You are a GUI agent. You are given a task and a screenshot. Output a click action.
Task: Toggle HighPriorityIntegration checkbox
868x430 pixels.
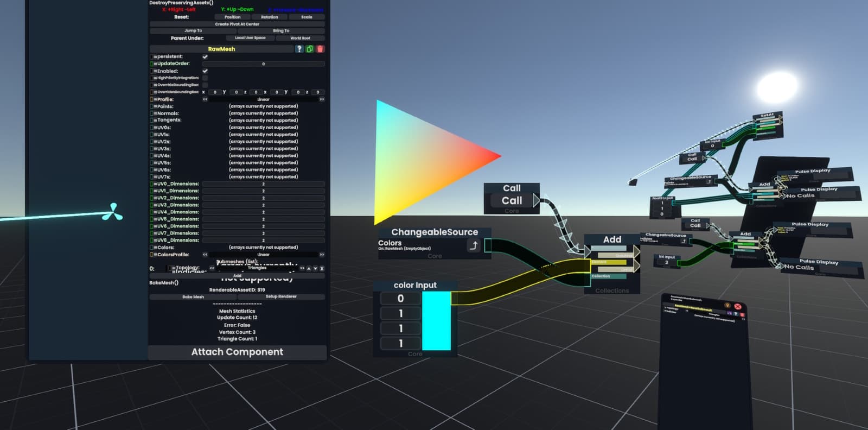pos(205,78)
